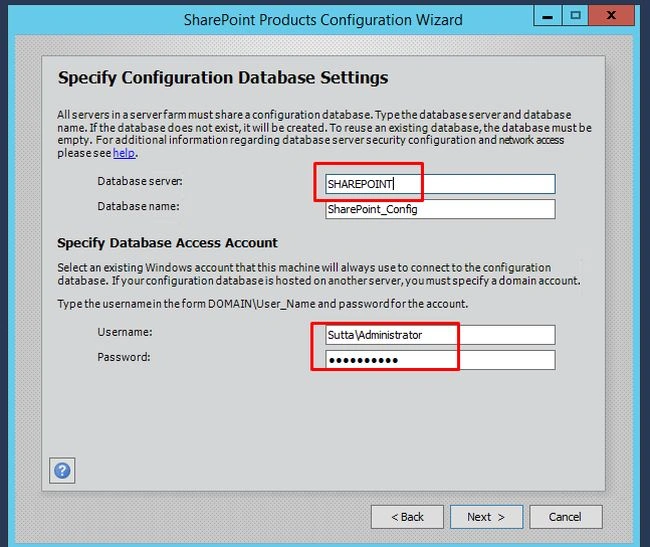Go to previous step with Back

(407, 517)
